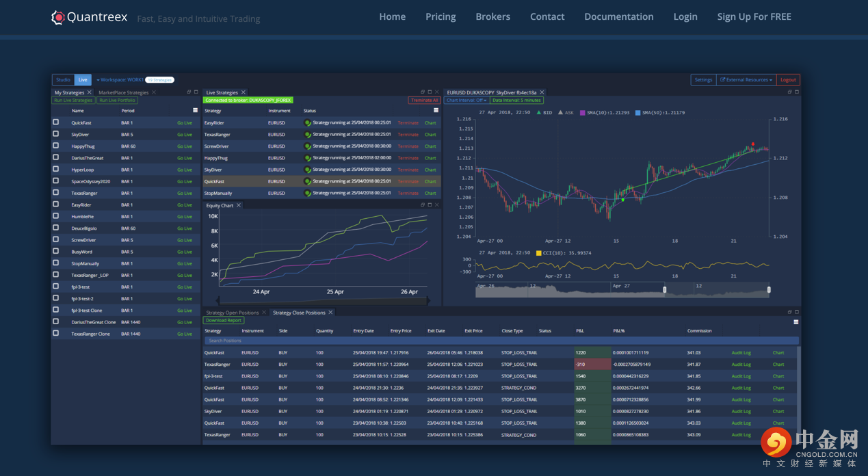Viewport: 868px width, 476px height.
Task: Select the HappyThug strategy checkbox
Action: (56, 146)
